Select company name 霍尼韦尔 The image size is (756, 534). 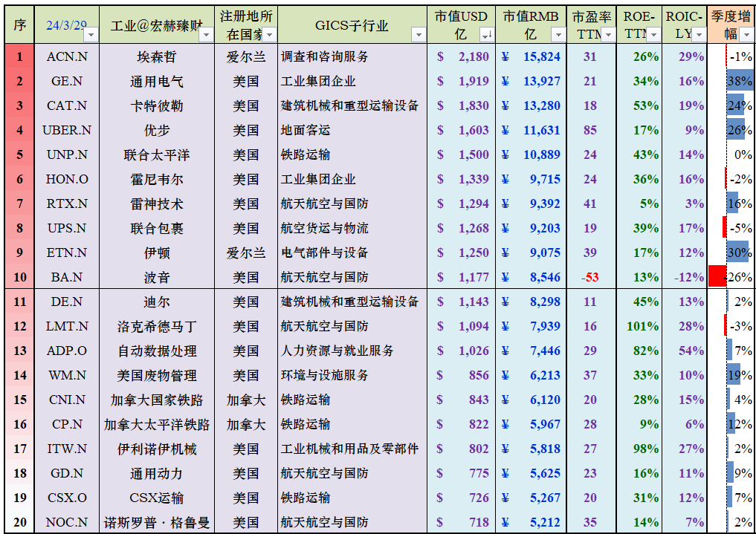[157, 180]
